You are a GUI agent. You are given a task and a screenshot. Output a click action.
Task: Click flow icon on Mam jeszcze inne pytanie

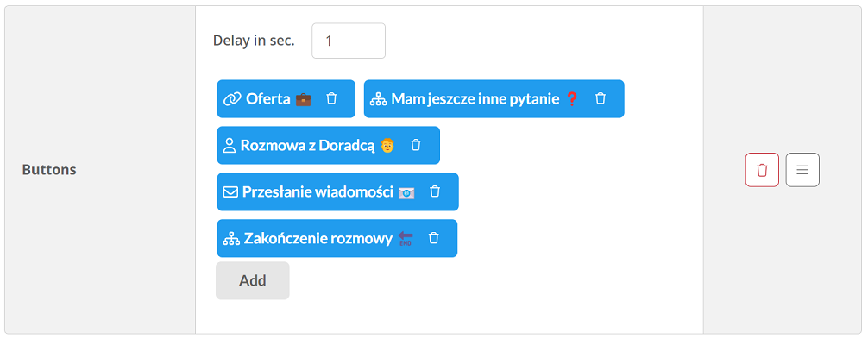(378, 99)
